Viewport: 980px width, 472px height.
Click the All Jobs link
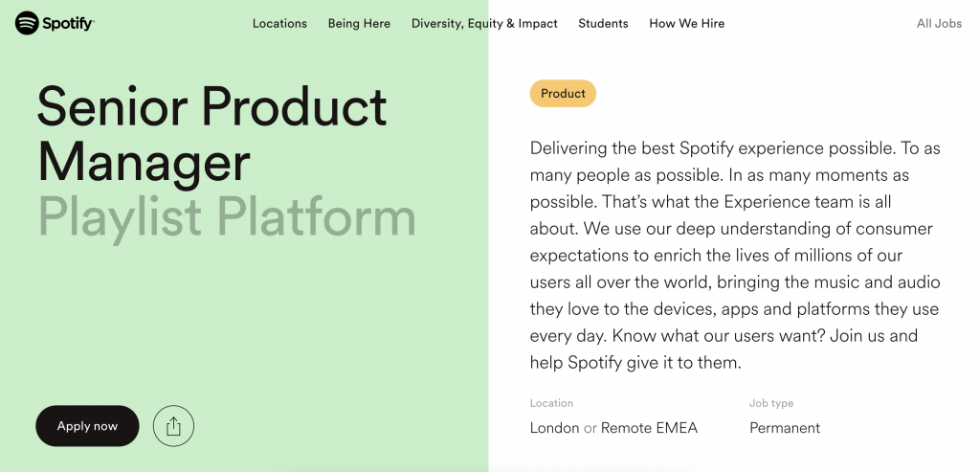[x=939, y=23]
